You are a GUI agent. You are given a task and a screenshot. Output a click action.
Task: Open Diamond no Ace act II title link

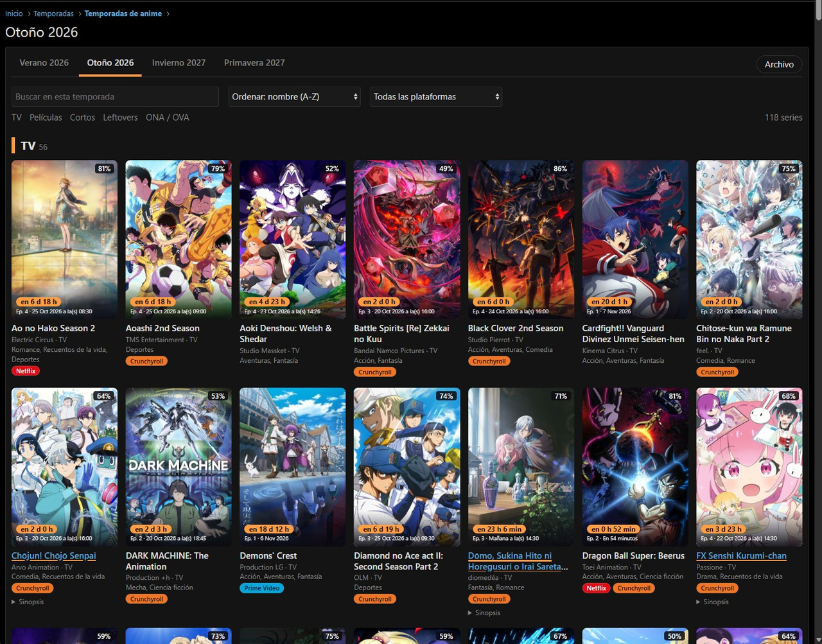pyautogui.click(x=398, y=561)
